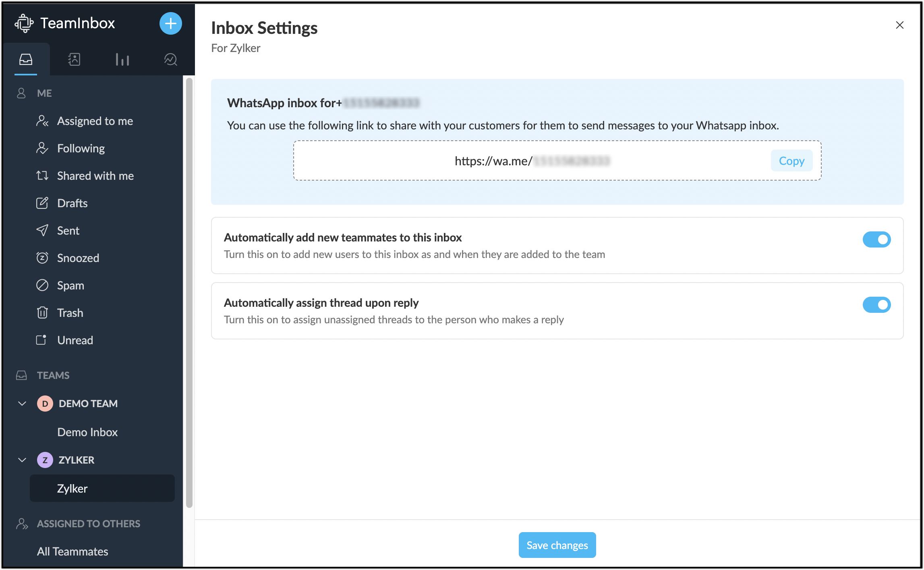Screen dimensions: 924x570
Task: Open the Contacts icon in the top bar
Action: point(74,59)
